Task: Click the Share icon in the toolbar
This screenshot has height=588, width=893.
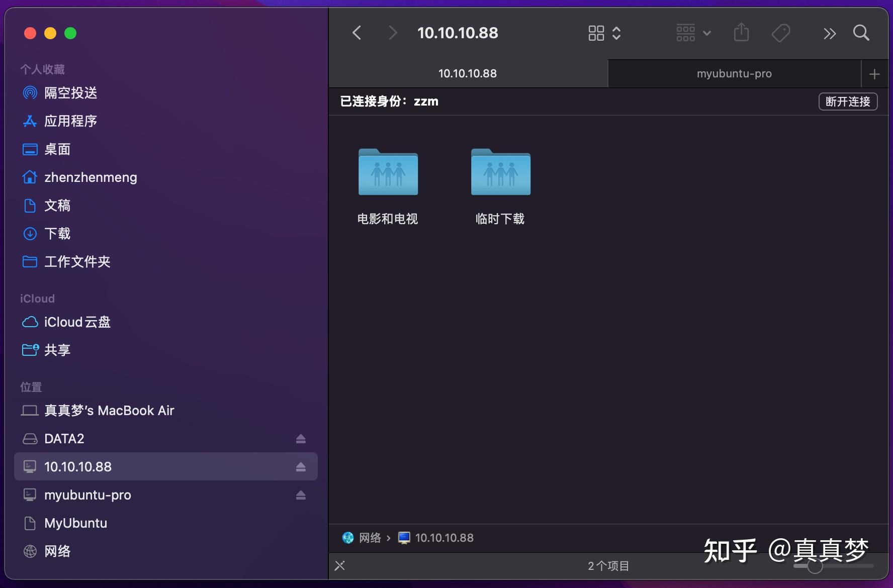Action: click(741, 33)
